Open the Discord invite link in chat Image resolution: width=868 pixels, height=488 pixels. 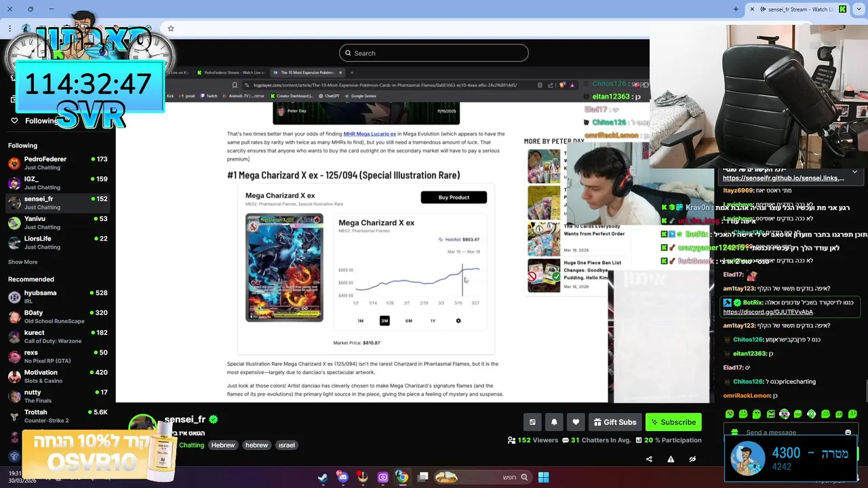768,312
